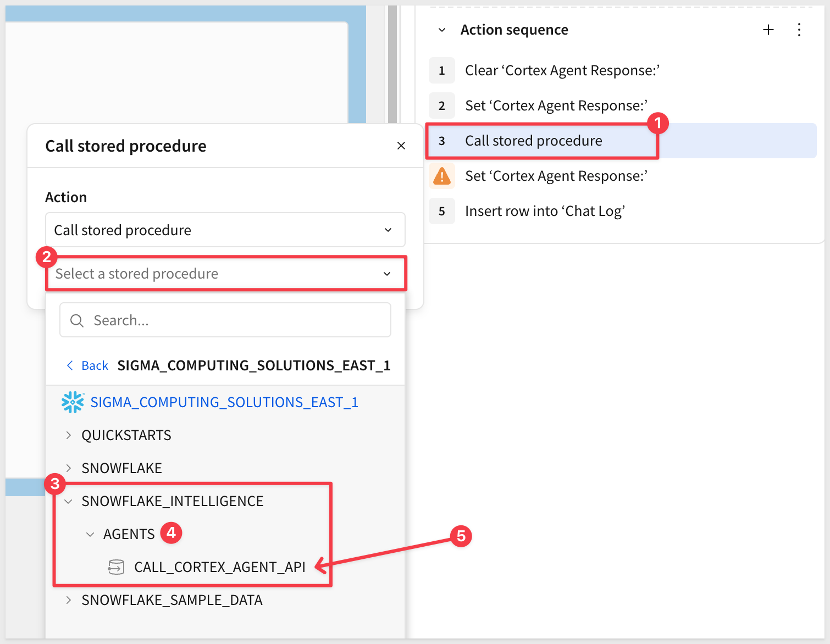Expand the SNOWFLAKE database node
Screen dimensions: 830x644
tap(69, 468)
